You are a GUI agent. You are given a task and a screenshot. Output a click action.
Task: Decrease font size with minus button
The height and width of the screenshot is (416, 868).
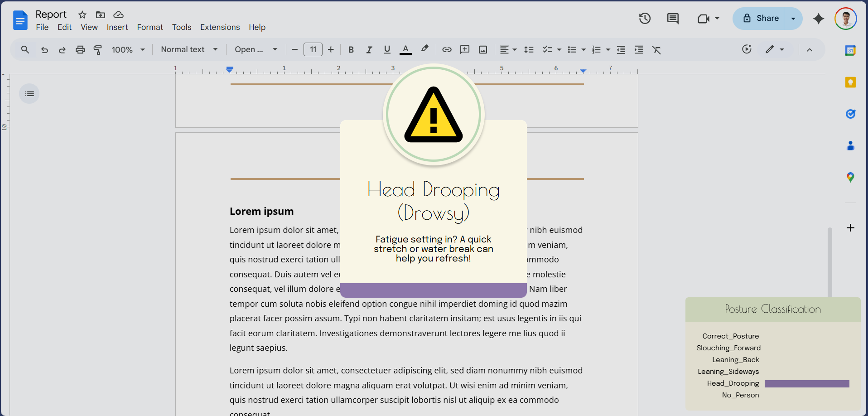294,49
